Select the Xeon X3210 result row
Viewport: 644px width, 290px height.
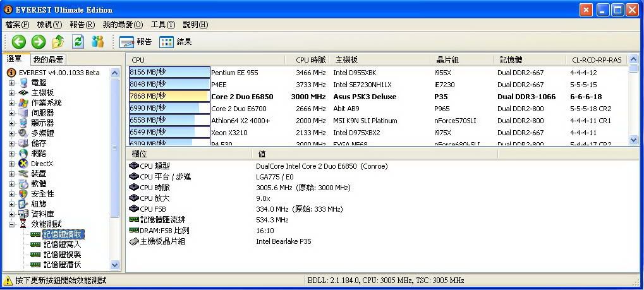[378, 133]
